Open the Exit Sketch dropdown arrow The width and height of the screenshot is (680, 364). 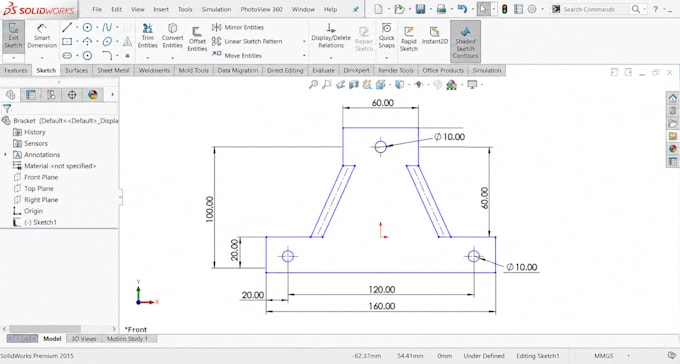(13, 58)
